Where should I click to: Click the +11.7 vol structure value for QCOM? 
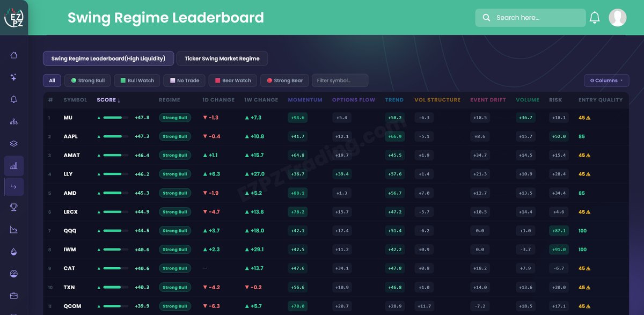[424, 306]
